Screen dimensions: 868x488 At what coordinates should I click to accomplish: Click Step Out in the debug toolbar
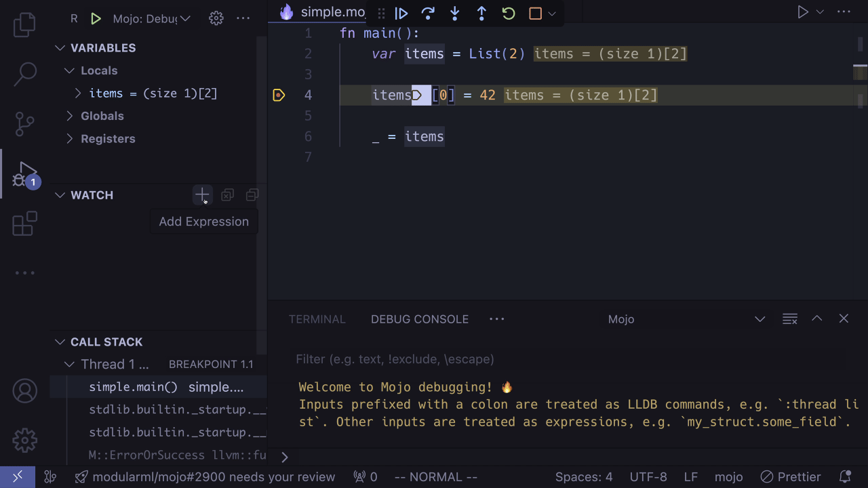click(x=481, y=13)
